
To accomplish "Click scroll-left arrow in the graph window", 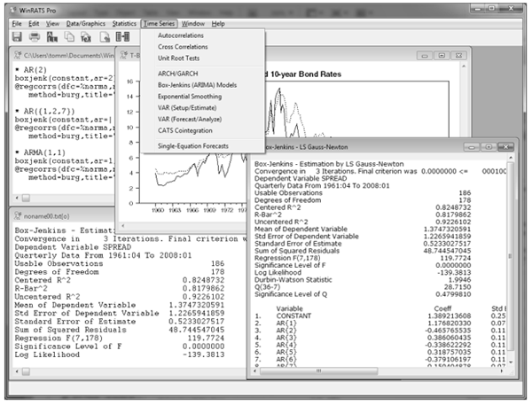I will (123, 226).
